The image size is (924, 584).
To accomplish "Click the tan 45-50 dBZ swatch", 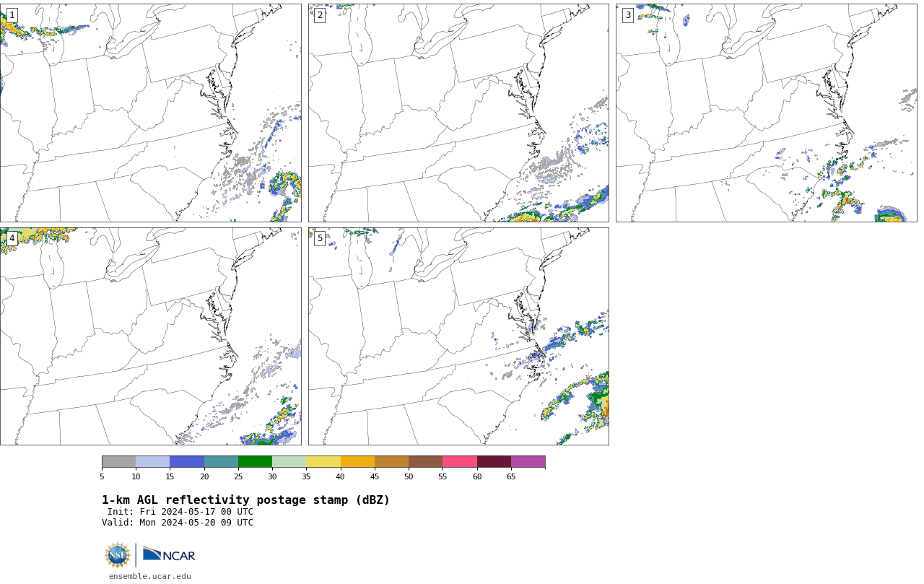I will click(x=391, y=462).
